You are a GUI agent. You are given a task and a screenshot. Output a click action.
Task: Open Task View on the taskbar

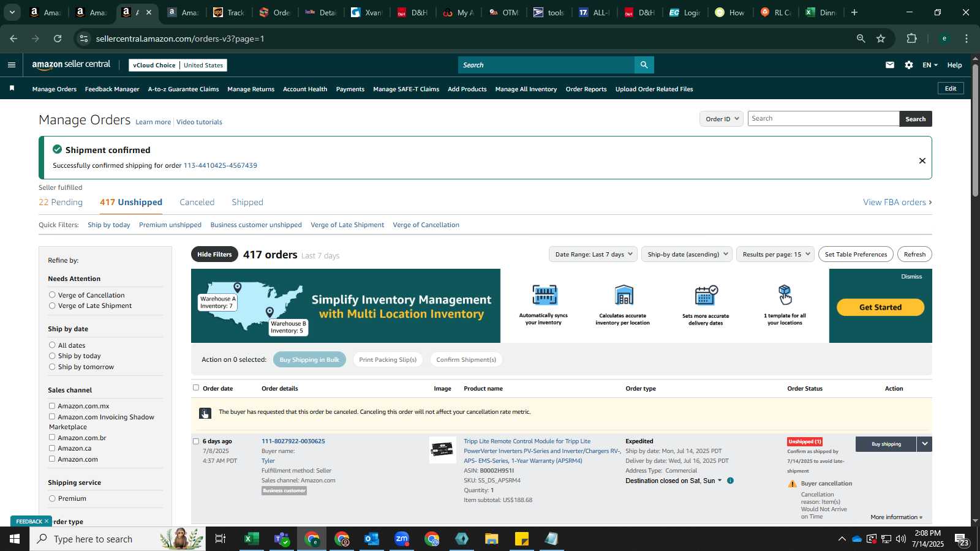point(221,539)
